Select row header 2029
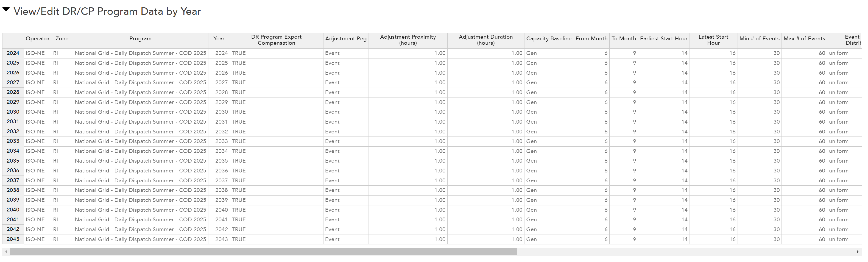Image resolution: width=868 pixels, height=262 pixels. tap(13, 102)
